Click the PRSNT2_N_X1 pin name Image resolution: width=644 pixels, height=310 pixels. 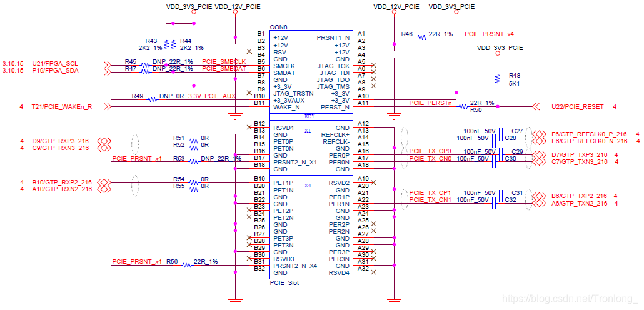[x=295, y=162]
